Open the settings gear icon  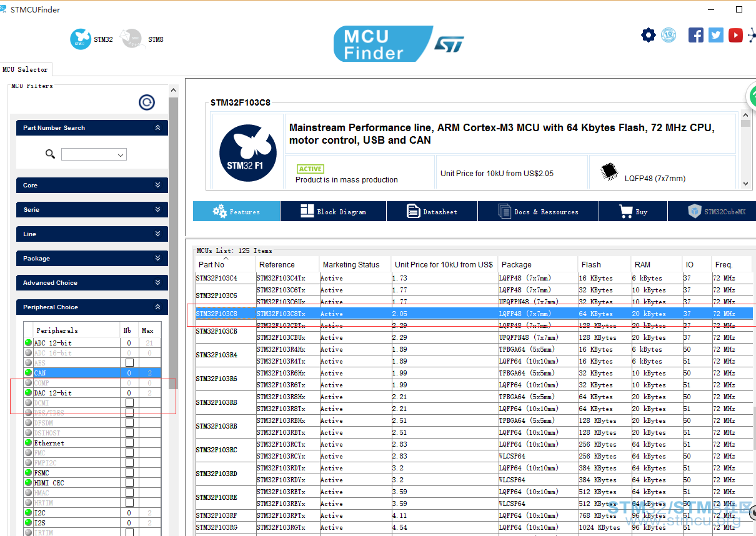[649, 35]
